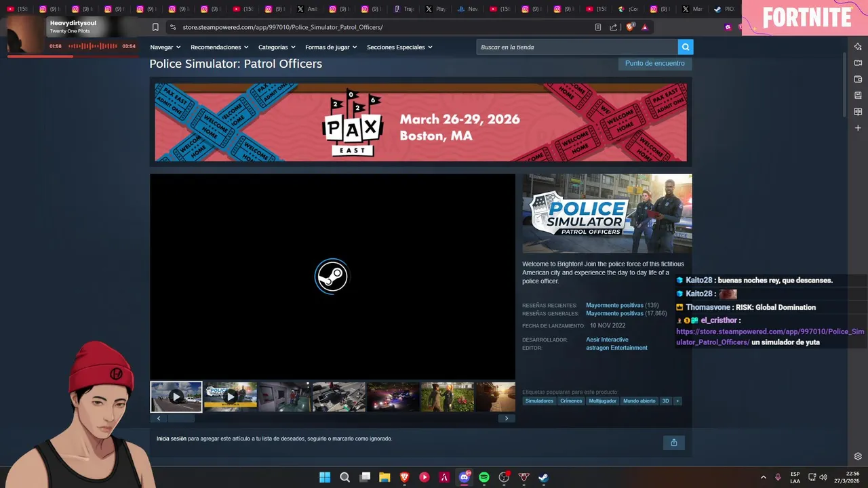Seek in the Heavydirtysoul song waveform
868x488 pixels.
(x=93, y=46)
